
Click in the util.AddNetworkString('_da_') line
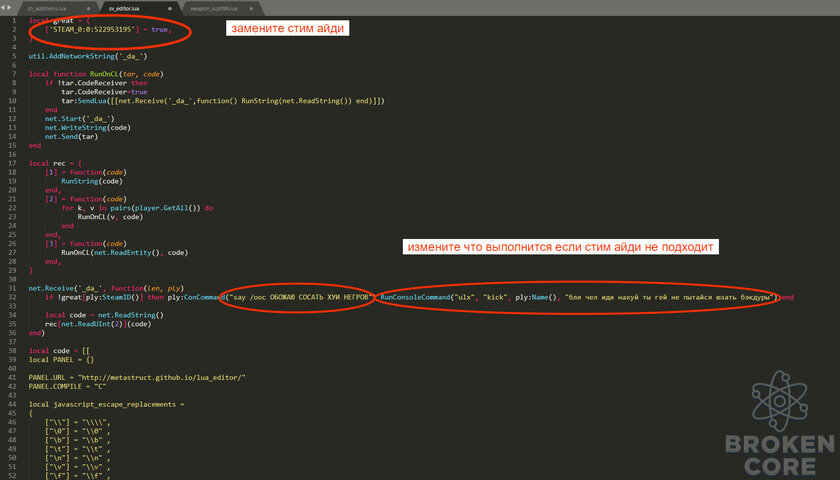tap(88, 56)
